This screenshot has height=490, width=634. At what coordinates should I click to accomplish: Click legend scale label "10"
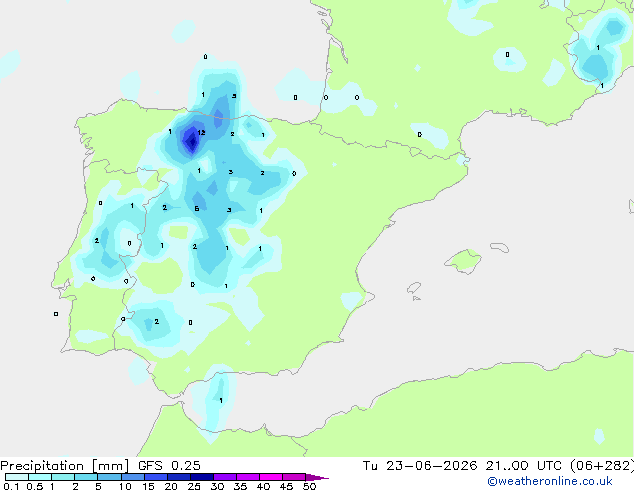click(x=125, y=486)
